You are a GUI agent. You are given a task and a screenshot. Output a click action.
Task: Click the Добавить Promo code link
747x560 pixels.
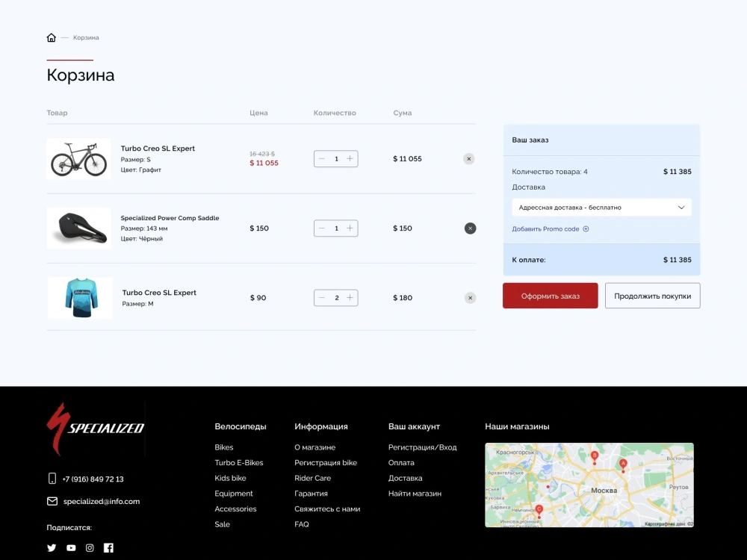[545, 229]
